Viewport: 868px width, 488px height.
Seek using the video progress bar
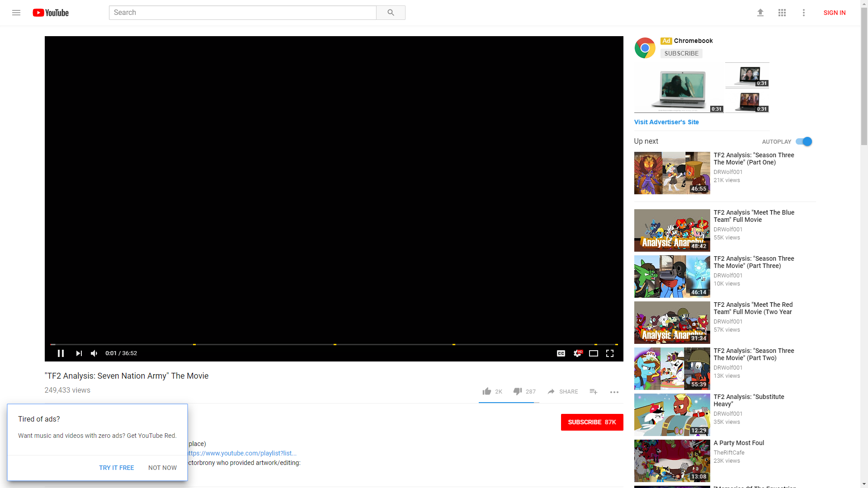(334, 344)
